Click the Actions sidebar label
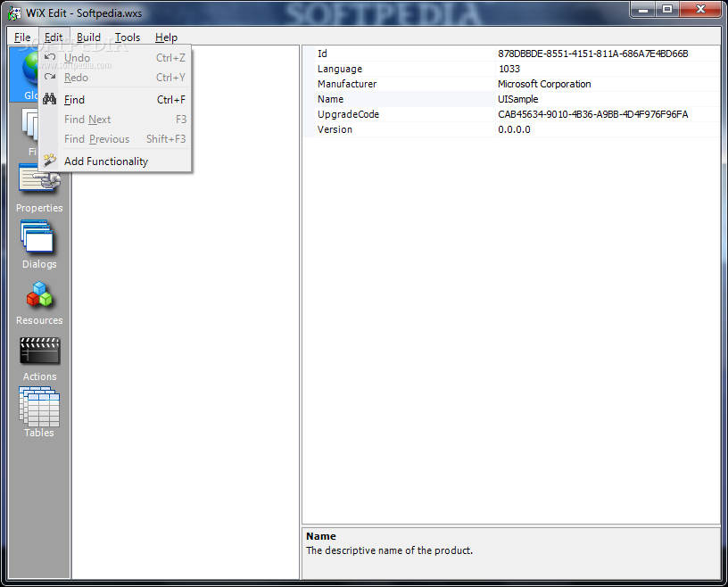This screenshot has height=587, width=728. click(39, 376)
